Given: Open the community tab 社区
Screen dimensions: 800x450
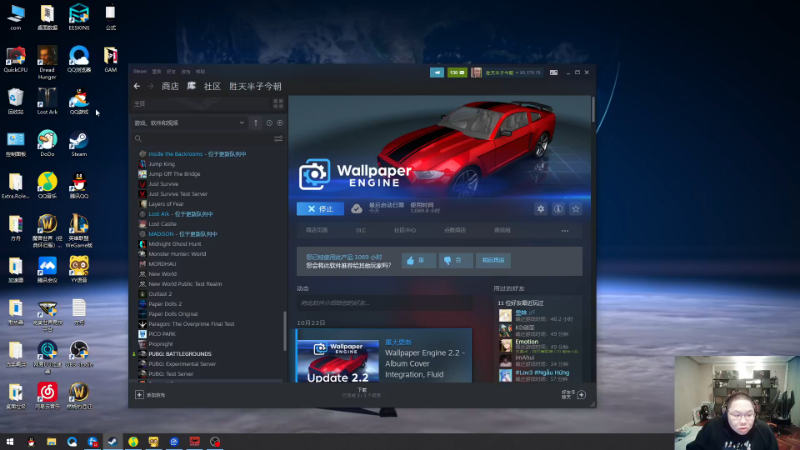Looking at the screenshot, I should [212, 86].
